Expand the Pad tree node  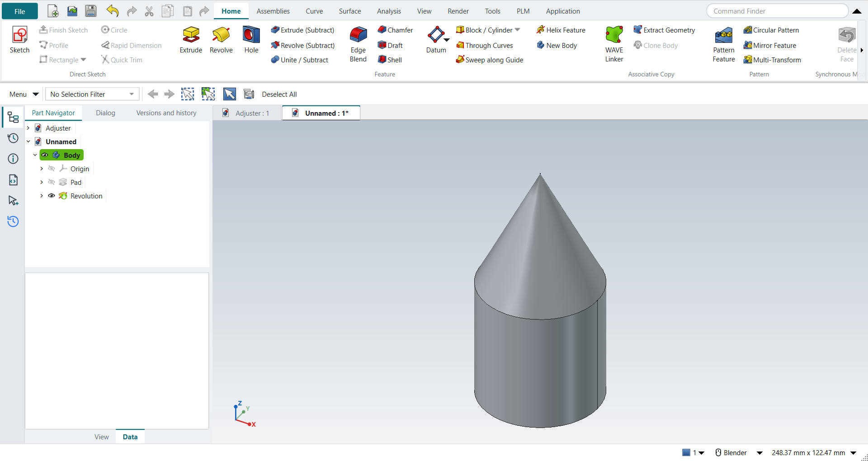click(42, 182)
